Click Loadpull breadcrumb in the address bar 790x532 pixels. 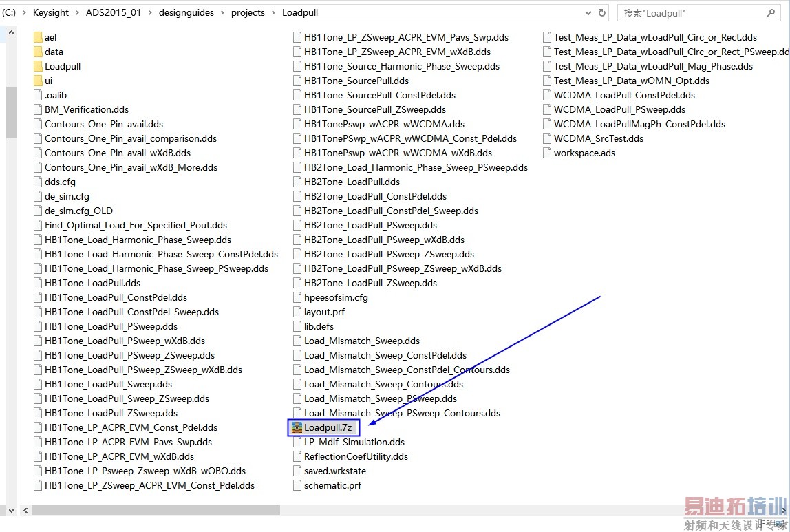pos(300,12)
